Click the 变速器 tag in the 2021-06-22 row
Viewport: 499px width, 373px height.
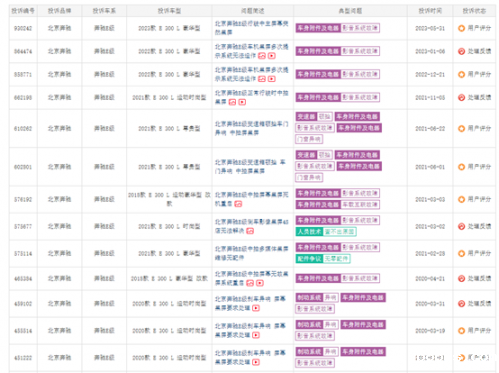pos(306,117)
